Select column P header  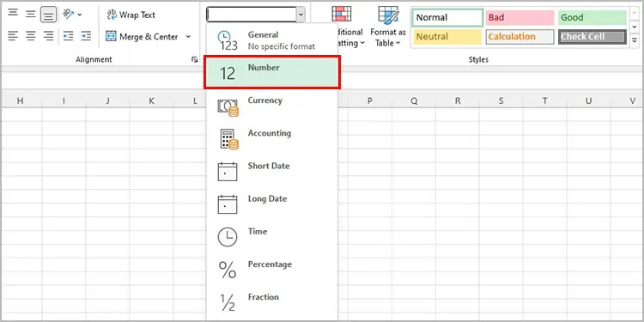pyautogui.click(x=369, y=100)
